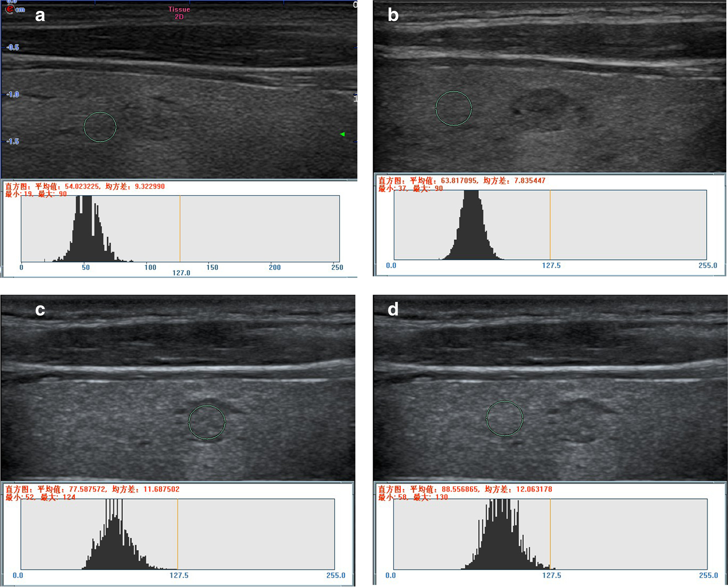Click the mean value text 88.556865
Screen dimensions: 728x587
click(460, 489)
